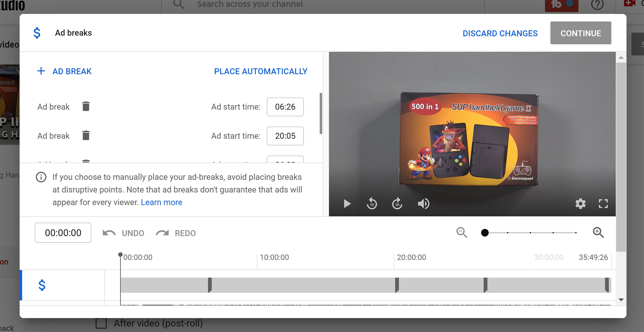Open the Learn more link
Viewport: 644px width, 332px height.
pos(162,202)
